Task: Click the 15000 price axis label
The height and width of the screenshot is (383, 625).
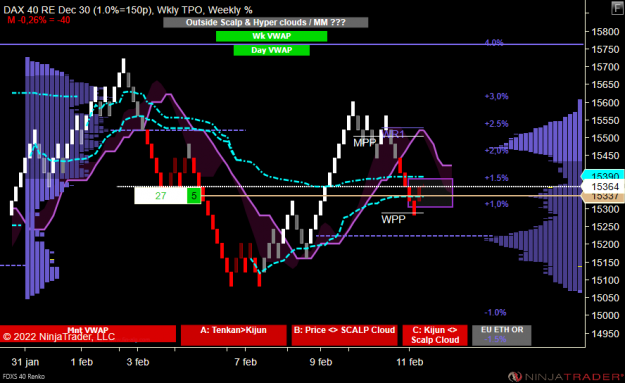Action: [605, 315]
